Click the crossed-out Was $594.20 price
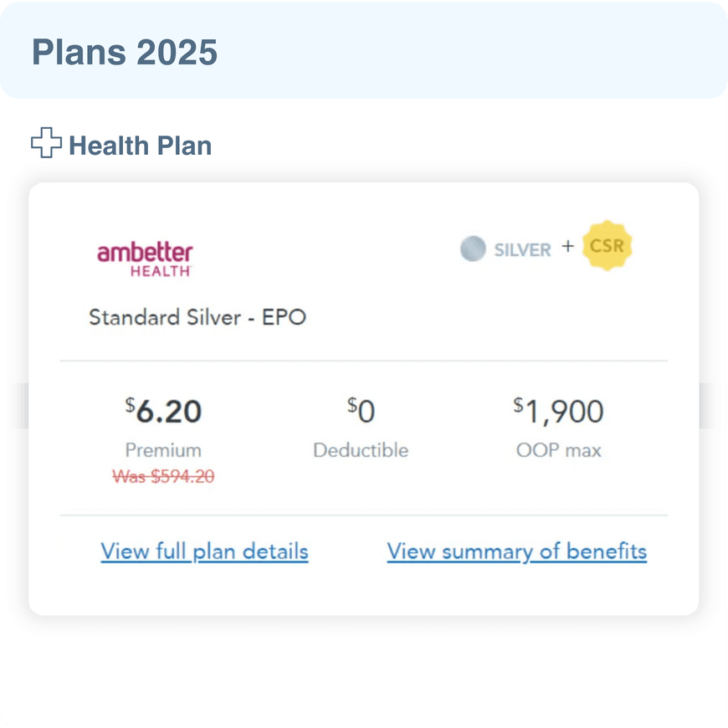The height and width of the screenshot is (728, 728). tap(163, 476)
